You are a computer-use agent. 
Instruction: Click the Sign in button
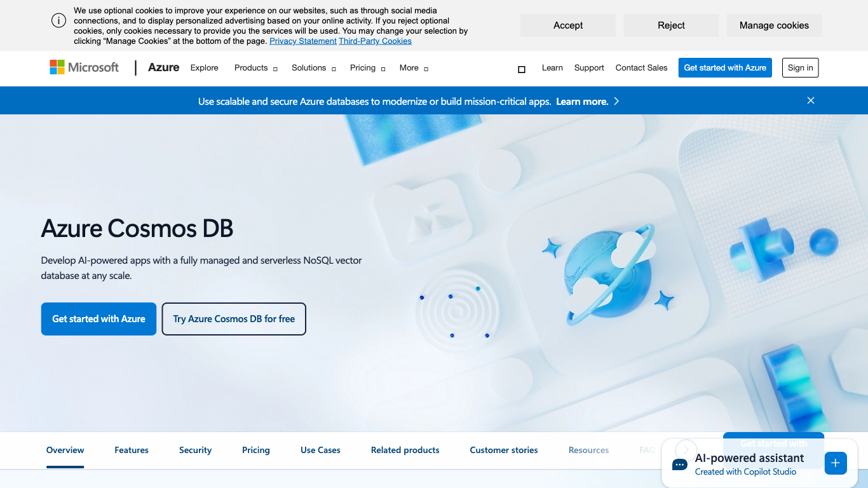pyautogui.click(x=800, y=68)
